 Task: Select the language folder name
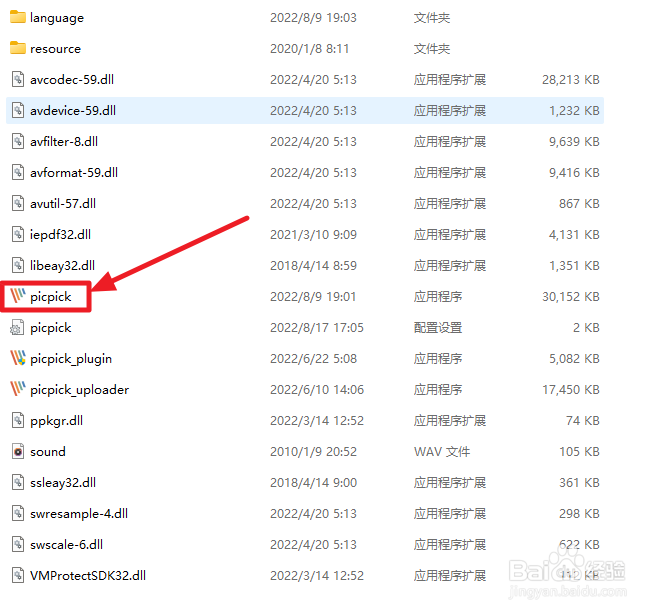click(57, 18)
